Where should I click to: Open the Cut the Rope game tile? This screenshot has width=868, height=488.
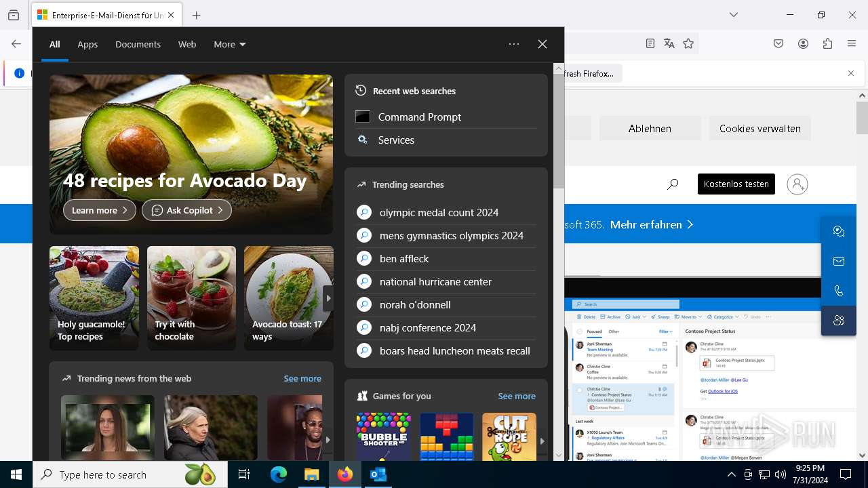coord(509,437)
